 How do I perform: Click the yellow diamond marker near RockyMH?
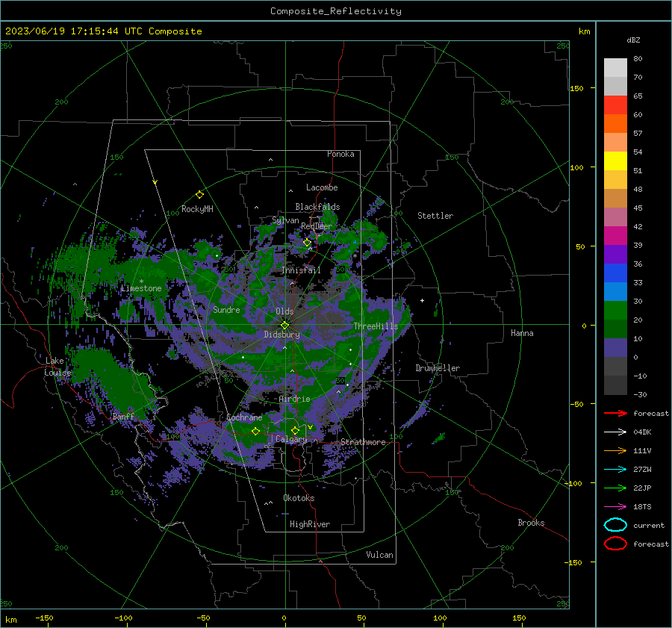click(199, 195)
